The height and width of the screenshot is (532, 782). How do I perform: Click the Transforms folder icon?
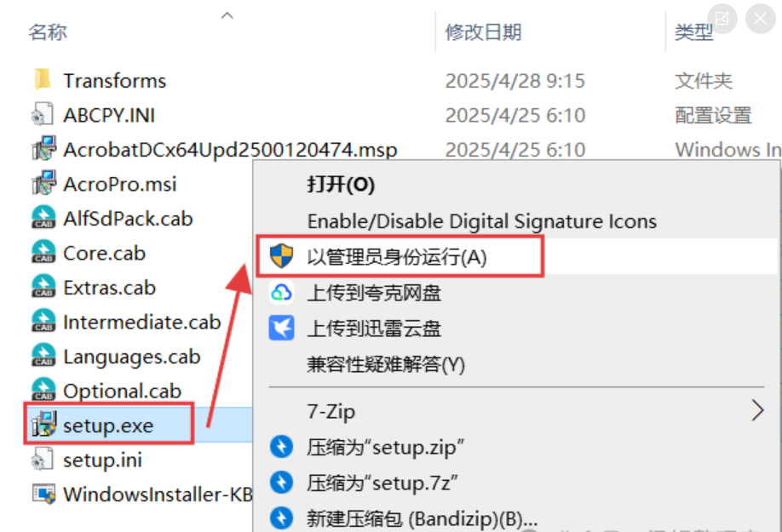pyautogui.click(x=43, y=79)
